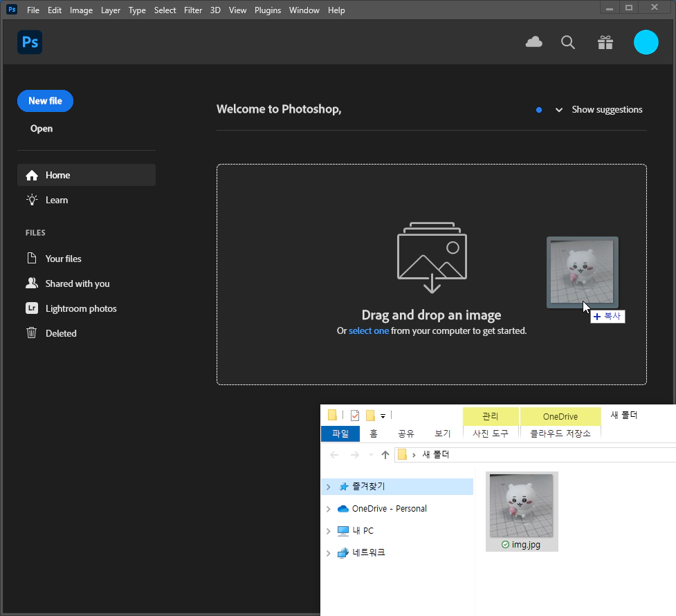Expand the 내 PC tree node
Image resolution: width=676 pixels, height=616 pixels.
[329, 531]
